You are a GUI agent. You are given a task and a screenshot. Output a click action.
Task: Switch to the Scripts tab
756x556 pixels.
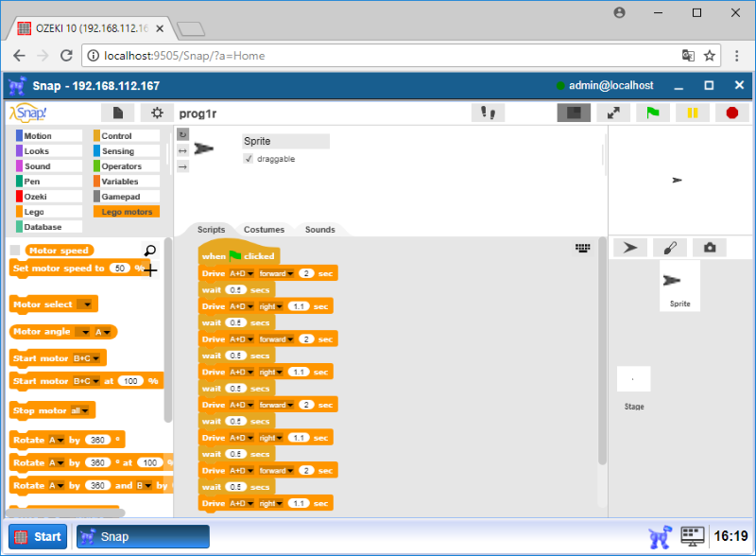pos(211,230)
